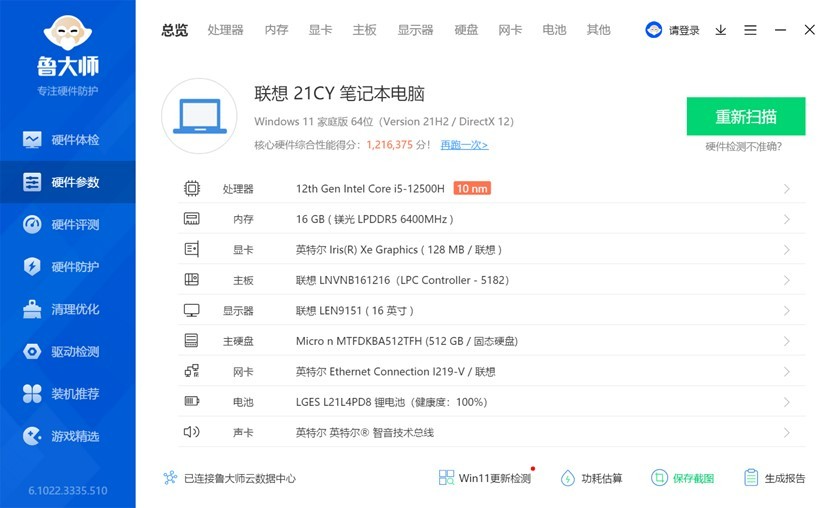Switch to the 总览 tab
Screen dimensions: 831x508
click(x=174, y=30)
